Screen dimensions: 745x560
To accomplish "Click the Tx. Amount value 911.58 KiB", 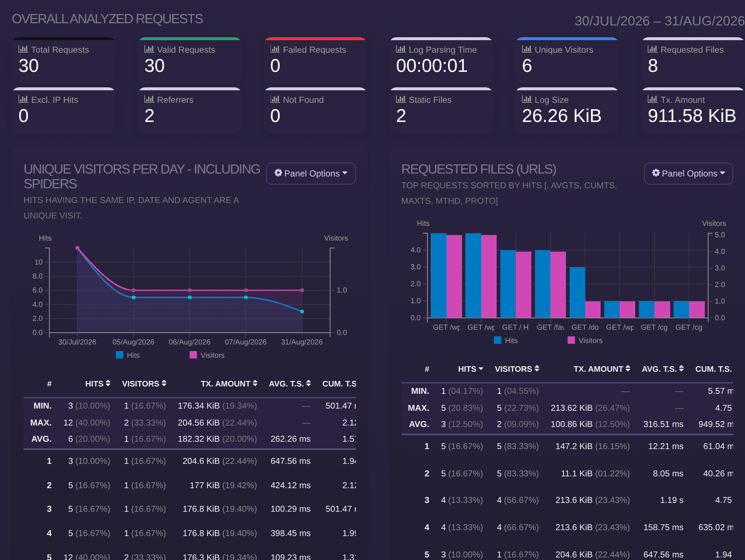I will pos(692,116).
